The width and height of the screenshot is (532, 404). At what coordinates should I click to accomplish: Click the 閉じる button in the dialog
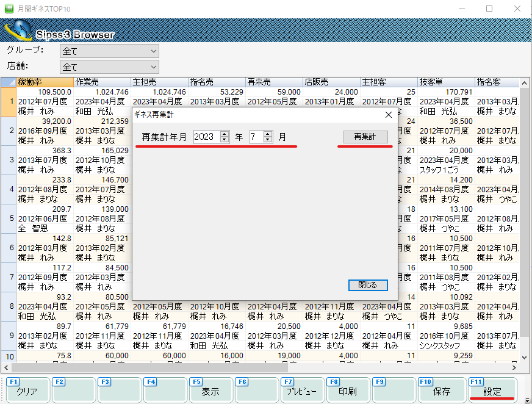[x=368, y=285]
